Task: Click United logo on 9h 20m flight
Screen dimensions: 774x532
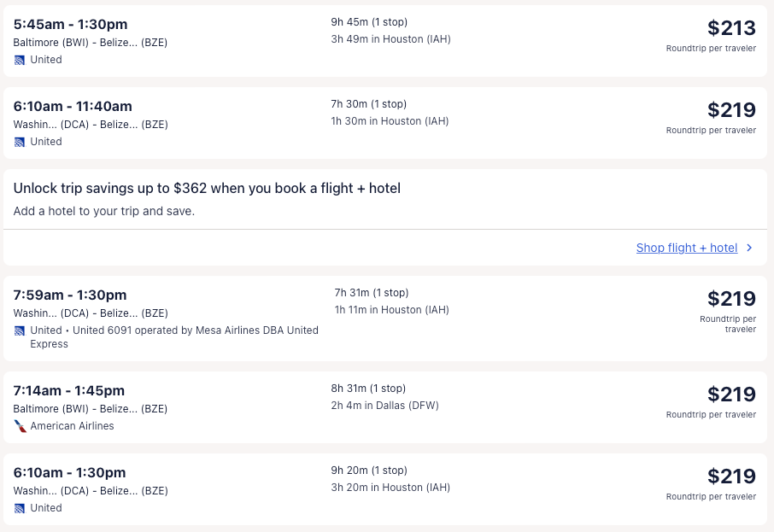Action: (x=20, y=508)
